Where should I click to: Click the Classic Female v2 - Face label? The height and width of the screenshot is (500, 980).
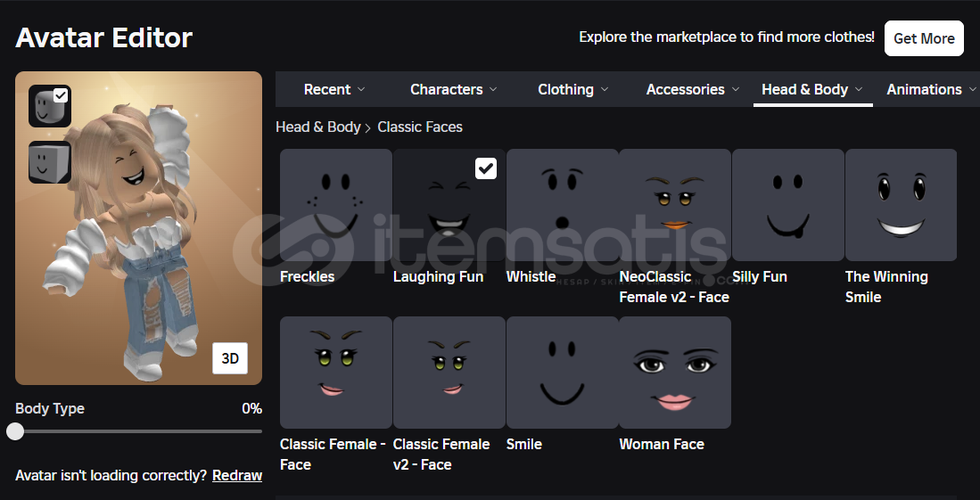pos(441,455)
